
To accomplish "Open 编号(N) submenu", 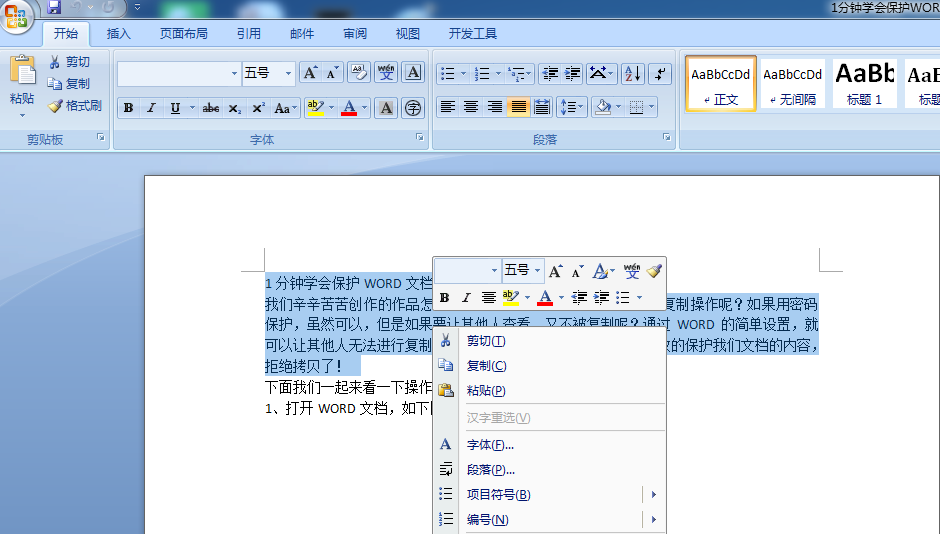I will (x=550, y=520).
